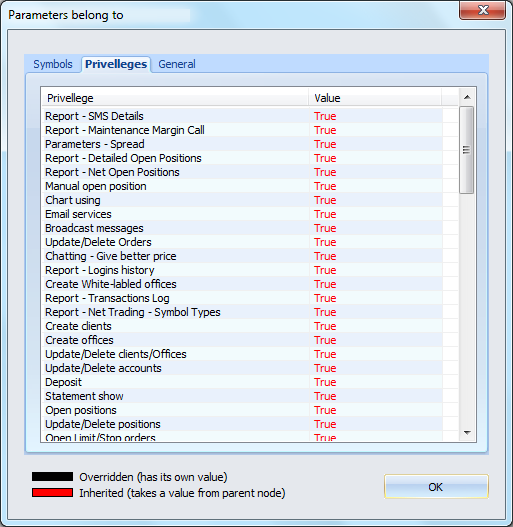Select 'Statement show' row
The image size is (513, 527).
pos(242,396)
